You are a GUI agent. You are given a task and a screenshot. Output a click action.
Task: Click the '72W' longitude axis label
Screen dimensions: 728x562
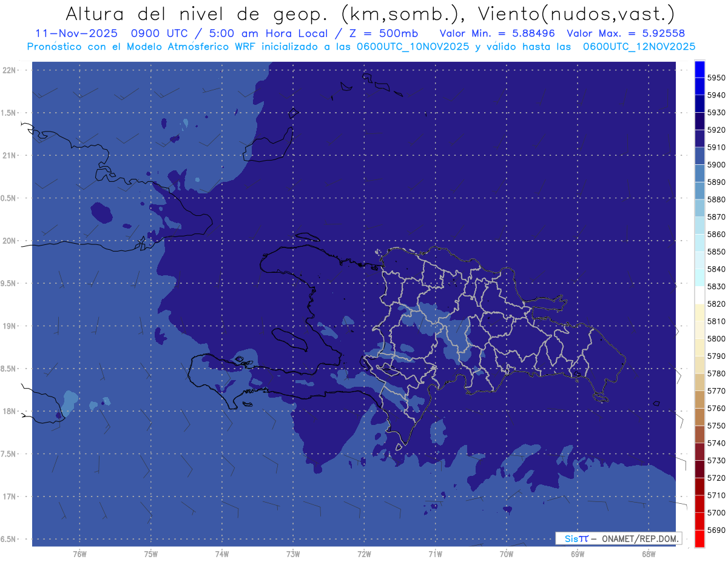pyautogui.click(x=365, y=554)
